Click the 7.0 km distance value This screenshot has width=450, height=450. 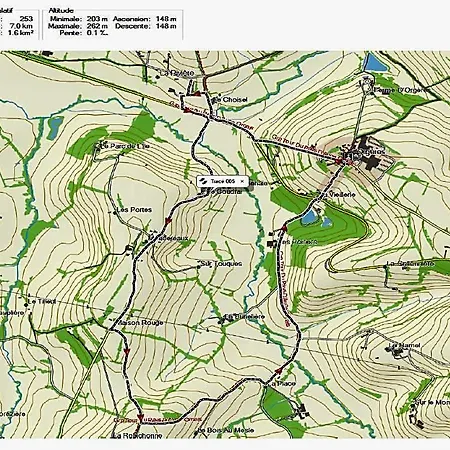[21, 26]
